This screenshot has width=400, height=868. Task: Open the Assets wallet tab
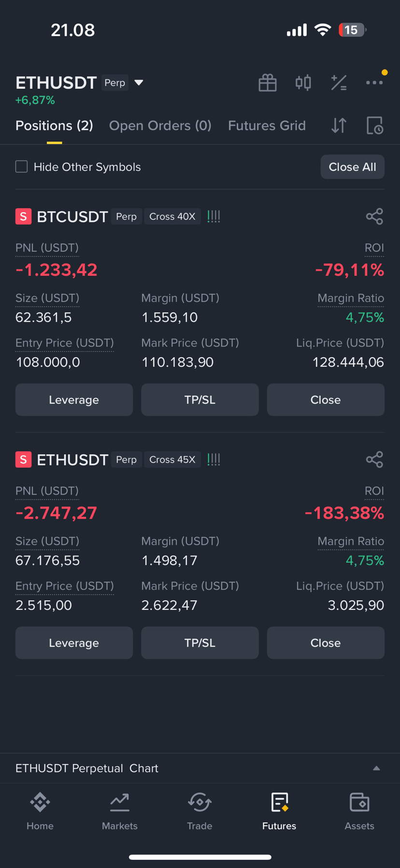[359, 811]
